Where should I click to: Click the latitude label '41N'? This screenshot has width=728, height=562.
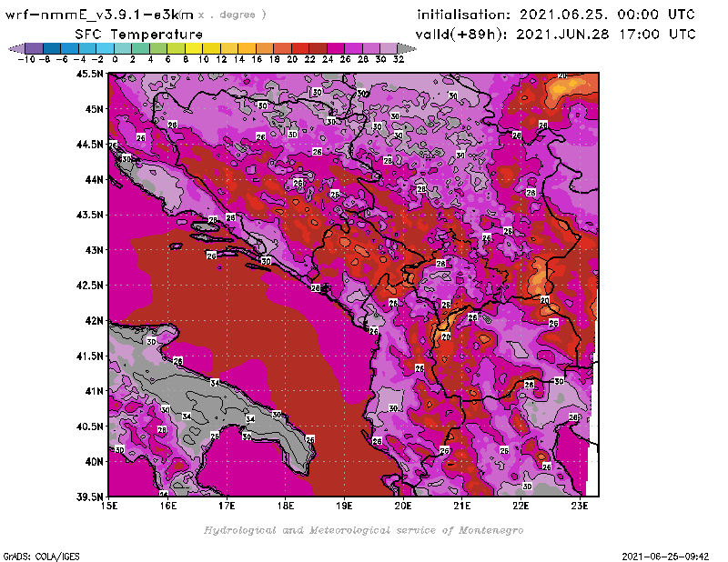(x=94, y=391)
